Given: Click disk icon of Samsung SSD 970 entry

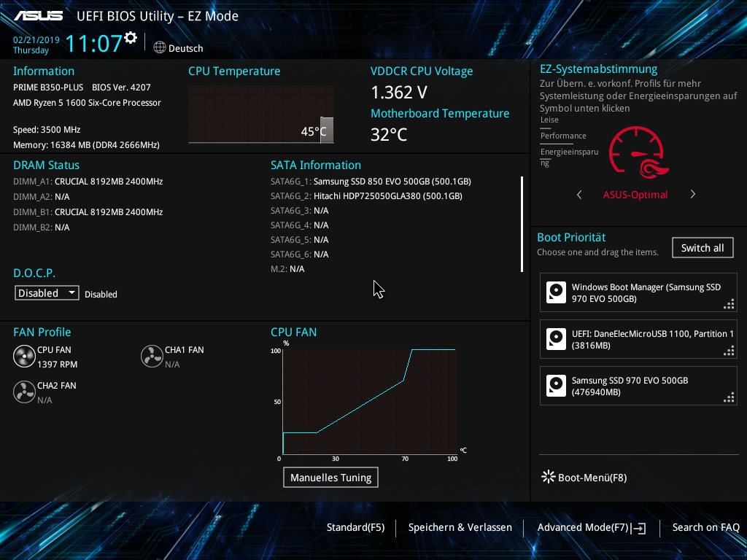Looking at the screenshot, I should click(x=556, y=386).
